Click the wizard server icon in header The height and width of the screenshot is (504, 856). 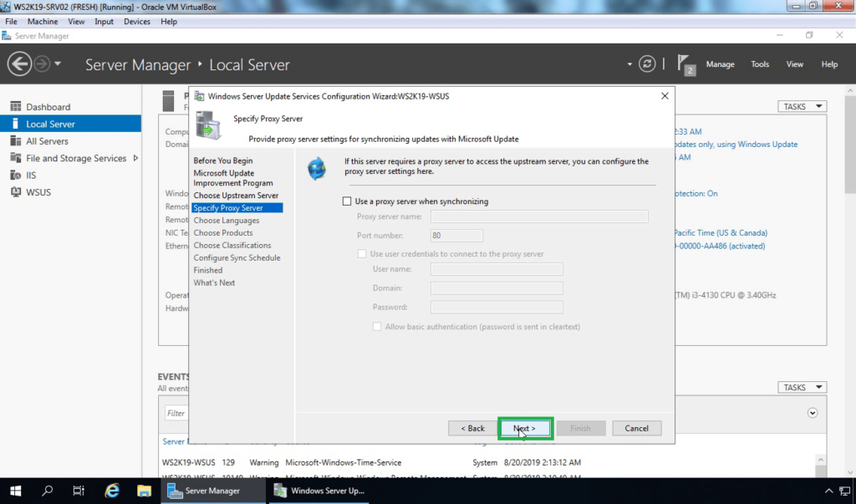(x=208, y=126)
